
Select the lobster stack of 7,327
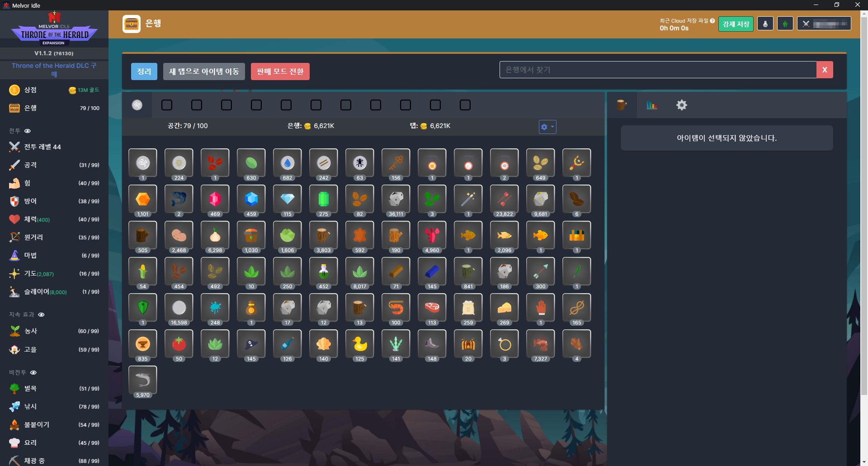click(x=541, y=344)
